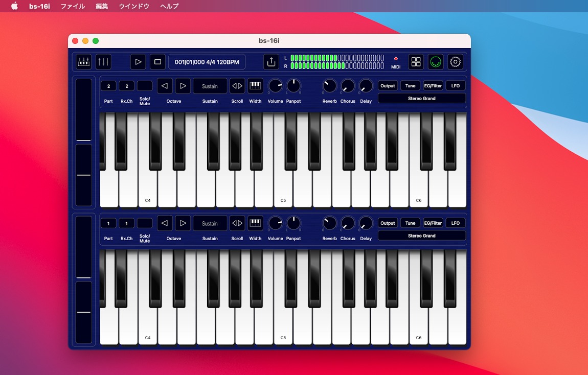Shift lower keyboard octave up
Viewport: 588px width, 375px height.
(183, 223)
